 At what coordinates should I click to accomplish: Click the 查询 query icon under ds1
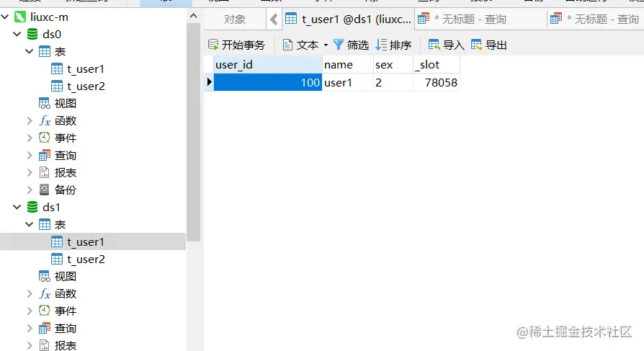[x=45, y=329]
